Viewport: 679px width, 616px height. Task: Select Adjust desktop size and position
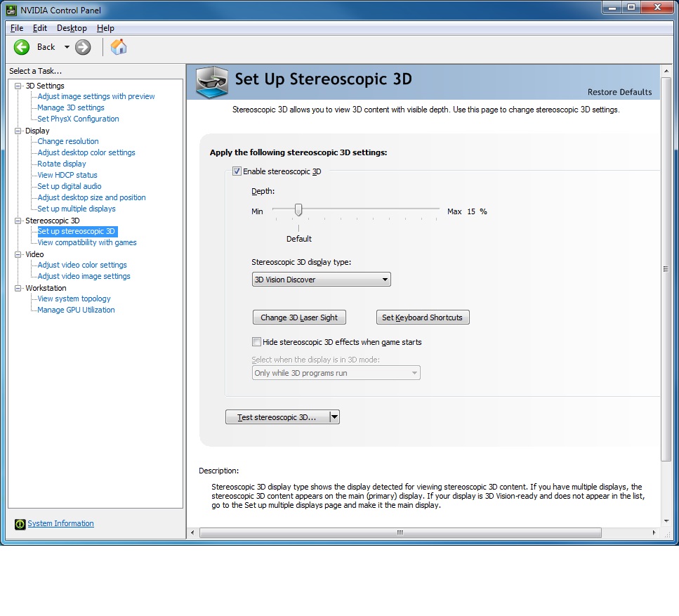click(91, 197)
